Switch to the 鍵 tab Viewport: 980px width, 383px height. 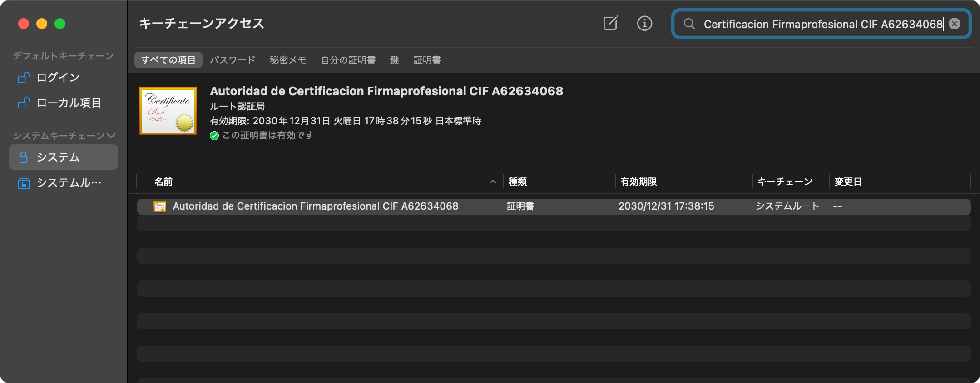(x=394, y=60)
